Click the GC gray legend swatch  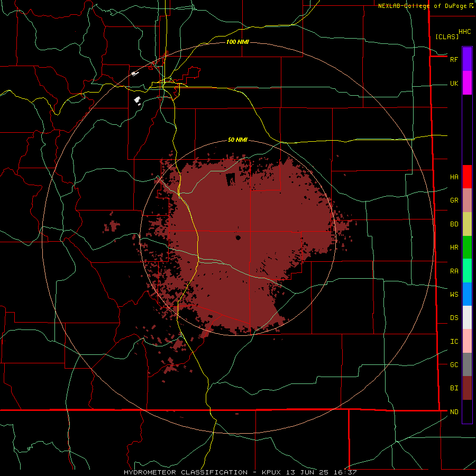467,364
